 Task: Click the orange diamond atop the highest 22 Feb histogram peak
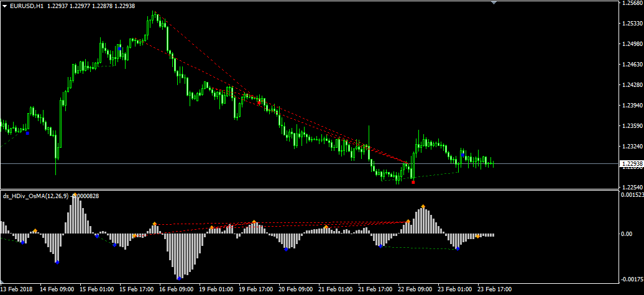[423, 206]
